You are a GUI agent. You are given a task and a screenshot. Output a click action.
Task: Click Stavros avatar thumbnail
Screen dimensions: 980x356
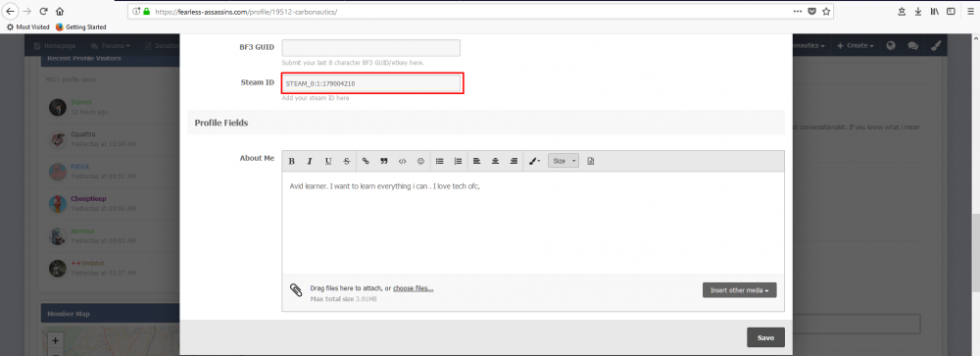click(58, 107)
